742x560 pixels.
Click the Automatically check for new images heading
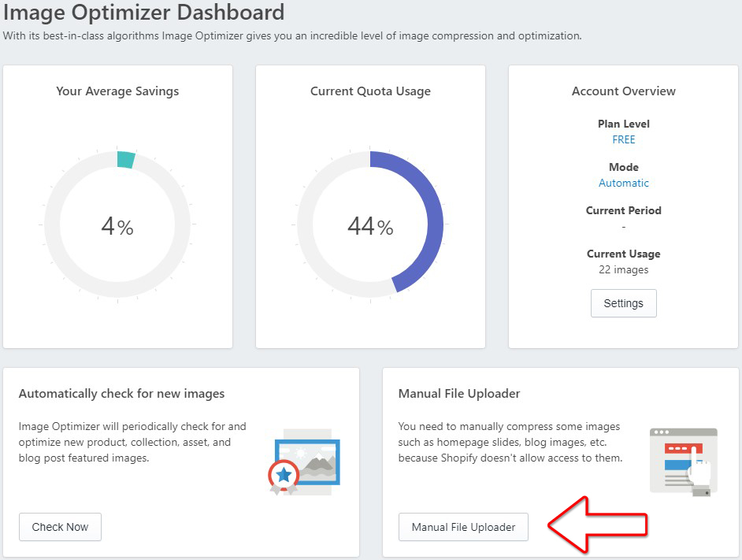[121, 394]
